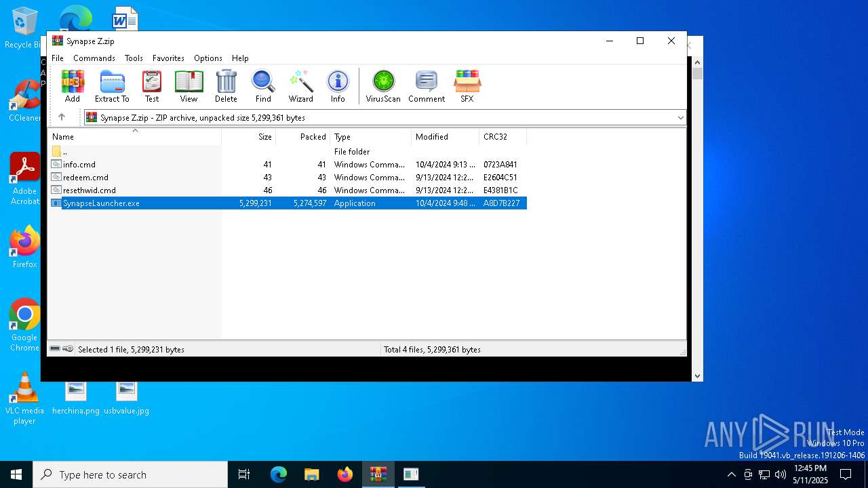
Task: Show archive Info
Action: (x=338, y=86)
